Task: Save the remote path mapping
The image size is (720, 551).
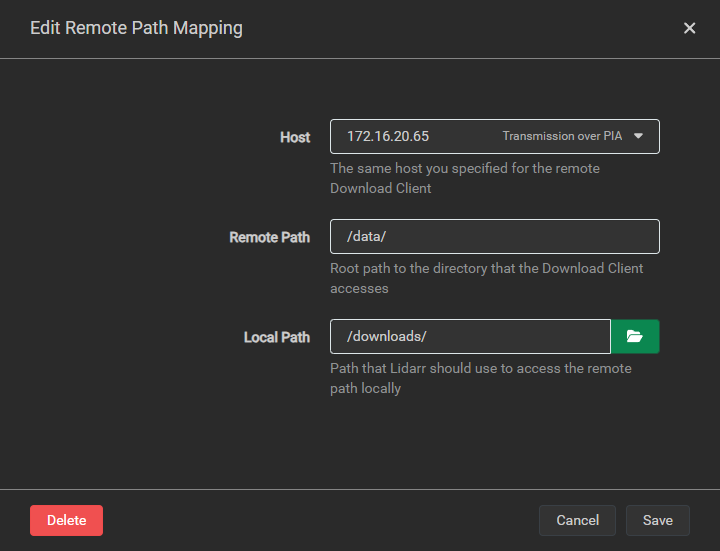Action: pyautogui.click(x=658, y=520)
